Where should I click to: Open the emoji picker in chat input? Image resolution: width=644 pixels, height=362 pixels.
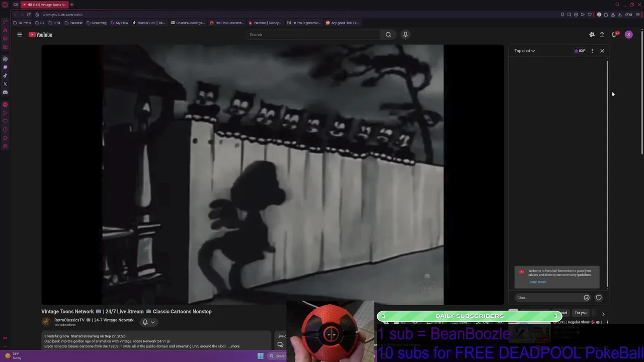[586, 298]
